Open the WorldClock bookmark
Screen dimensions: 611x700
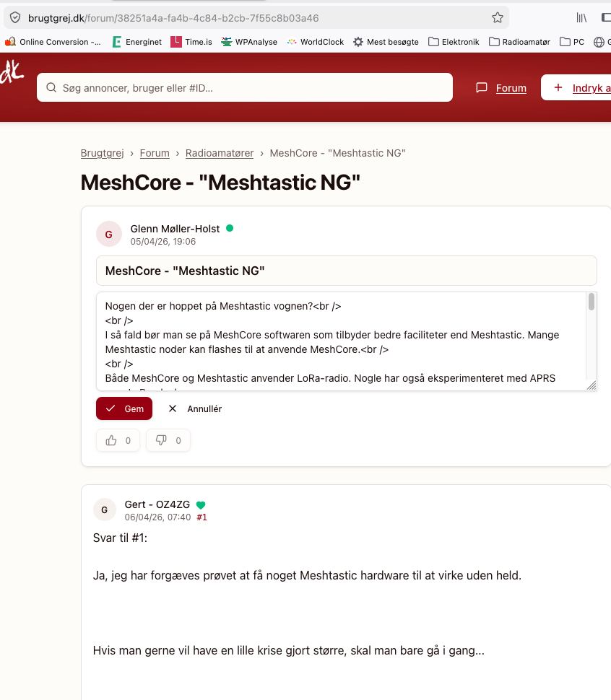coord(316,42)
